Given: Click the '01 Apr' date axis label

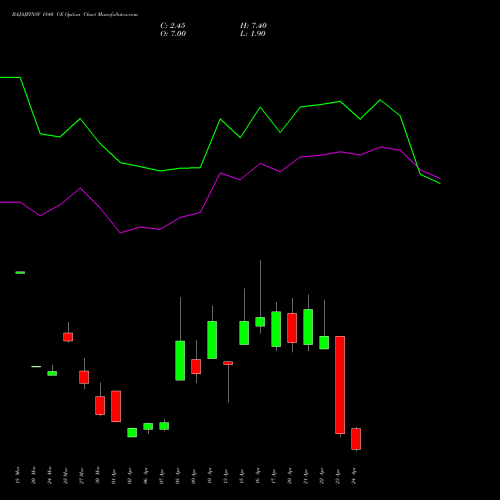Looking at the screenshot, I should [x=113, y=475].
